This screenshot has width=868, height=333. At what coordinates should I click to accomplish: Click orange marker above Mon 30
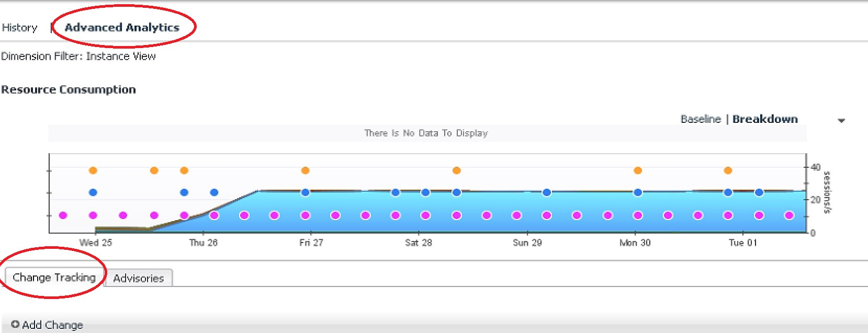pyautogui.click(x=638, y=170)
